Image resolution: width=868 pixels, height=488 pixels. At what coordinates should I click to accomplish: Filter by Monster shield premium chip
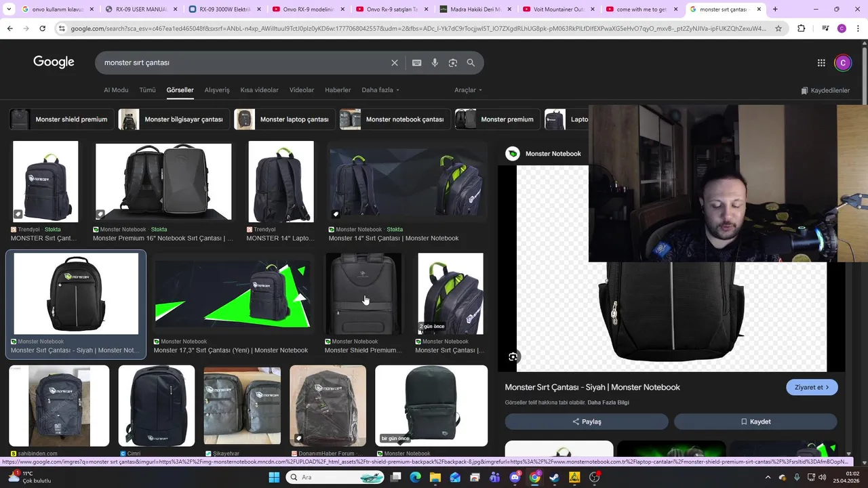(60, 119)
